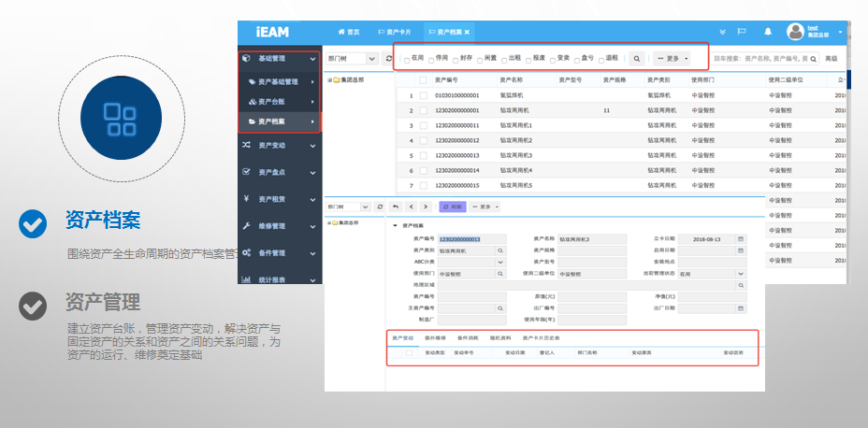The height and width of the screenshot is (428, 868).
Task: Click the 高级 advanced search button
Action: [x=831, y=58]
